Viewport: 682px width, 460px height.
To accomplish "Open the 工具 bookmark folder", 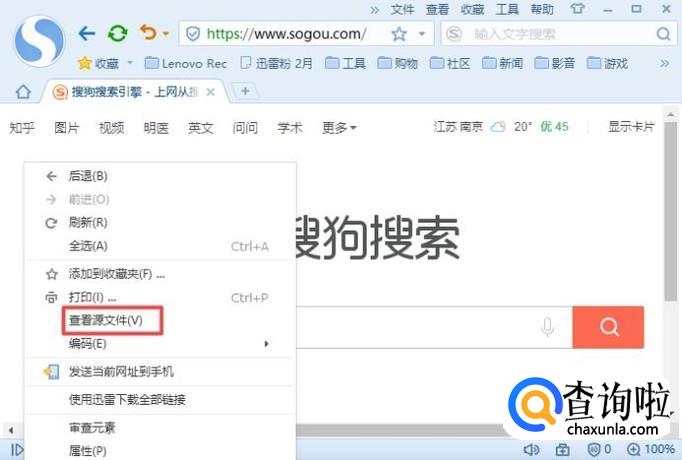I will click(345, 63).
